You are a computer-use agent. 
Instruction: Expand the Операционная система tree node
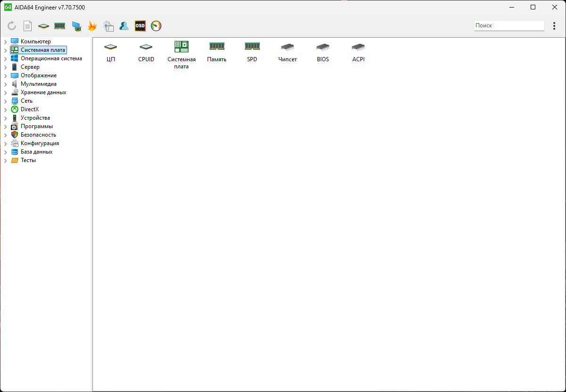pyautogui.click(x=6, y=58)
